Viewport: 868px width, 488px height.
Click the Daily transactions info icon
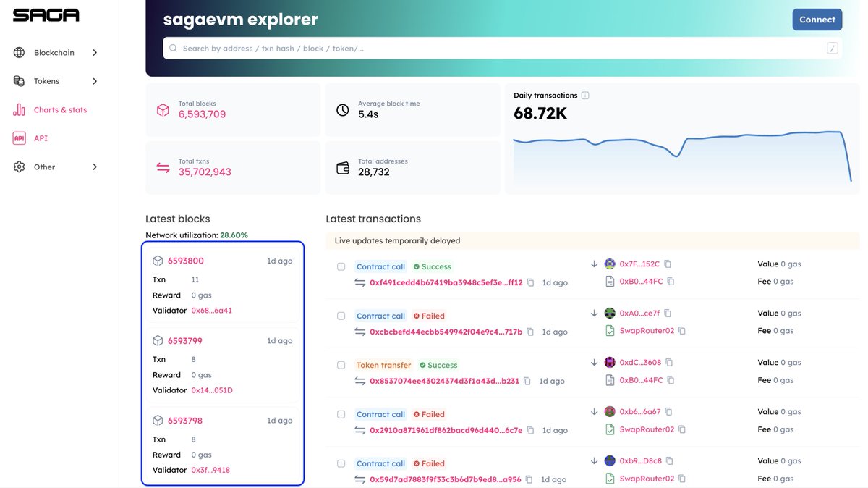click(585, 96)
